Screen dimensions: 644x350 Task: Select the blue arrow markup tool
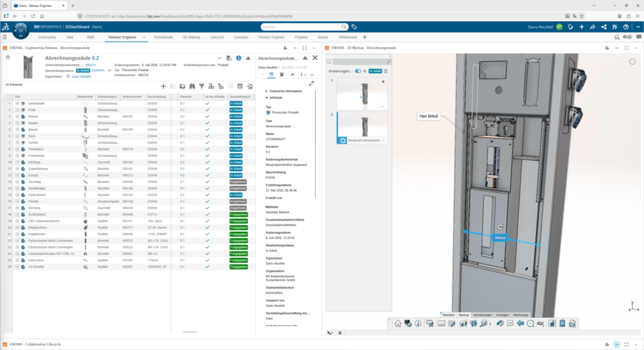coord(520,324)
